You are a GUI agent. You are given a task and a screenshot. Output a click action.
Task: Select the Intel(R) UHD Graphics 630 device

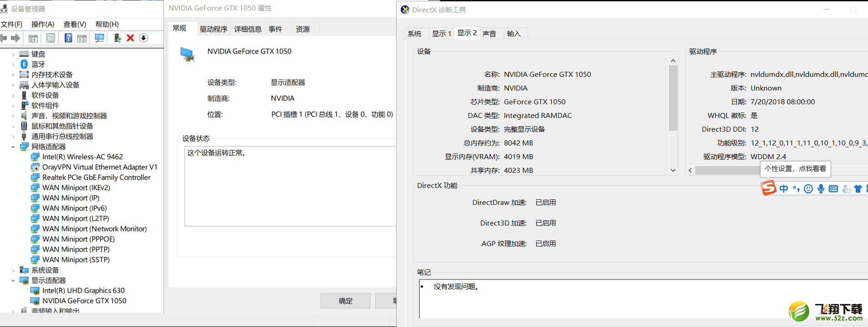(x=83, y=290)
